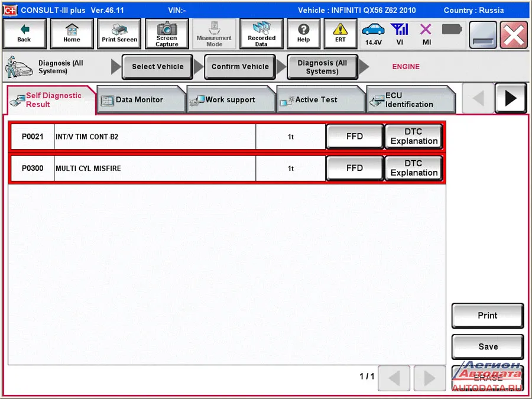Select the P0300 code cell

(x=33, y=168)
